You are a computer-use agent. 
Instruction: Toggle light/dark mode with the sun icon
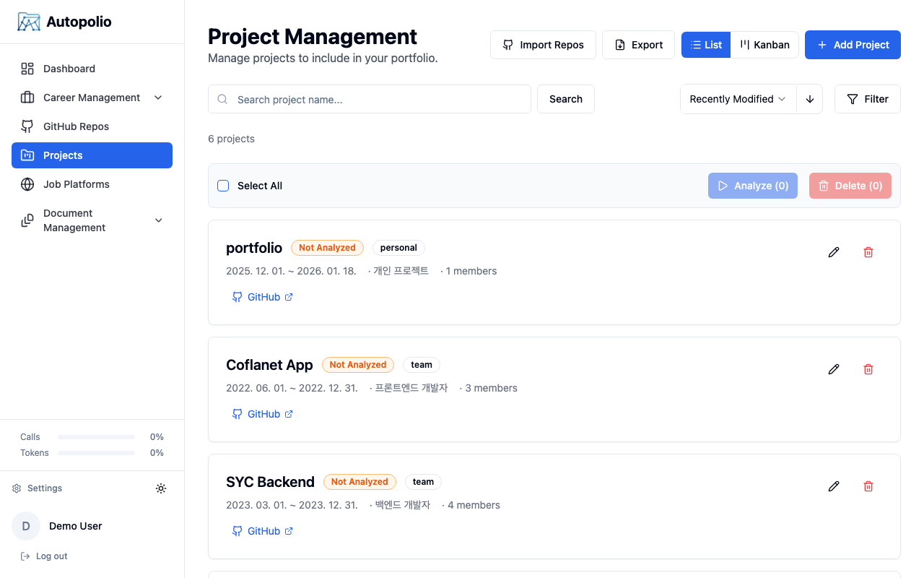click(x=161, y=488)
